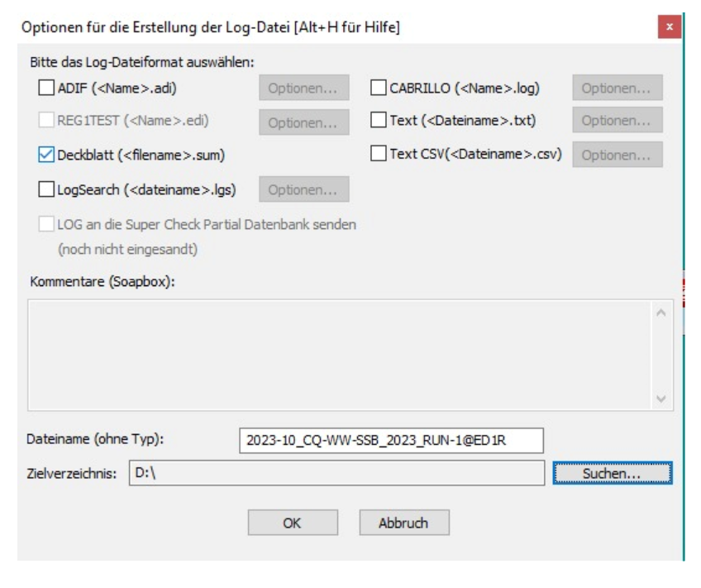Viewport: 701px width, 588px height.
Task: Click into the Dateiname input field
Action: coord(390,441)
